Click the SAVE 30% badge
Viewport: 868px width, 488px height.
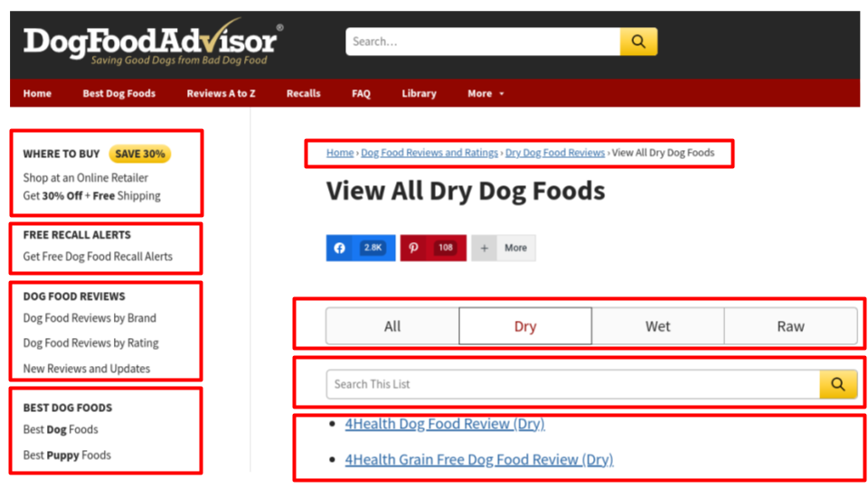[139, 154]
